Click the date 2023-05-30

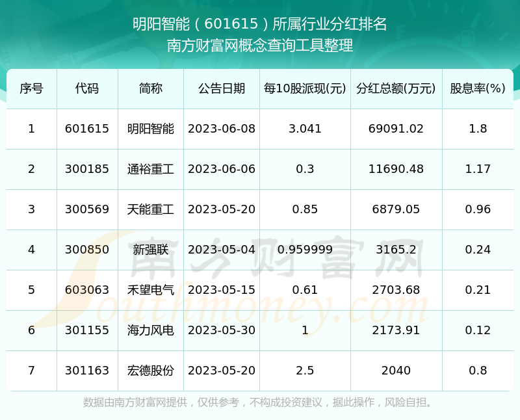tap(222, 330)
